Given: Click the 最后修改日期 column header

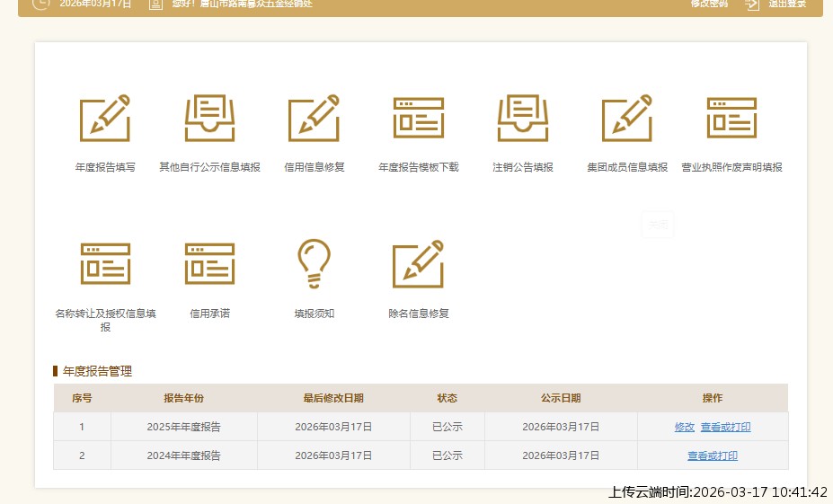Looking at the screenshot, I should (x=333, y=398).
